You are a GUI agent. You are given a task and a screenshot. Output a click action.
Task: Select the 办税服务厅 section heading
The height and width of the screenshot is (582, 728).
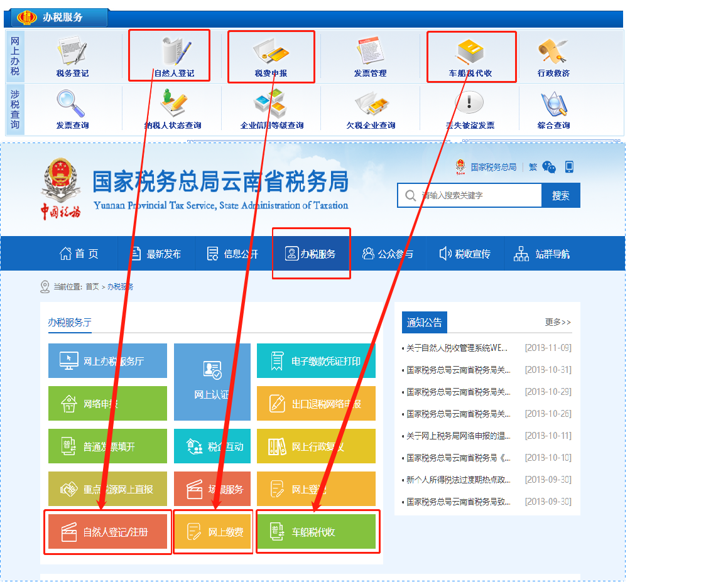tap(70, 323)
